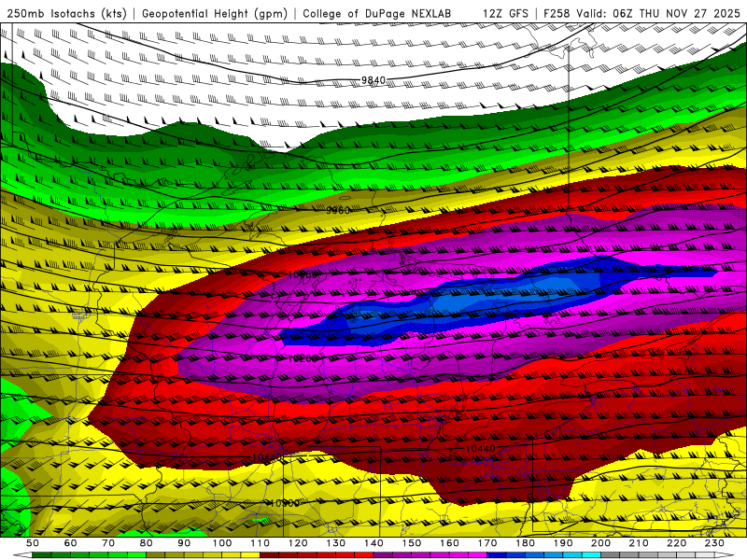Click the 150 knot scale label
Viewport: 747px width, 560px height.
[412, 543]
